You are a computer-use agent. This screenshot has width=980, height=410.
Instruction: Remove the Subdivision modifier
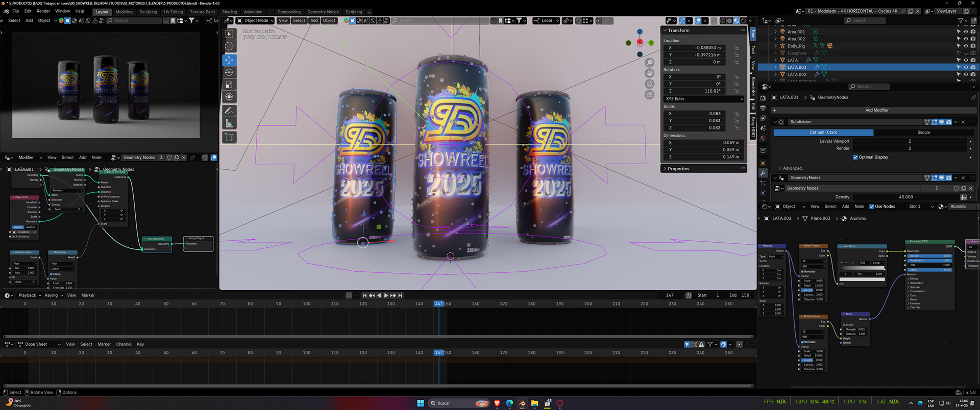click(x=963, y=122)
